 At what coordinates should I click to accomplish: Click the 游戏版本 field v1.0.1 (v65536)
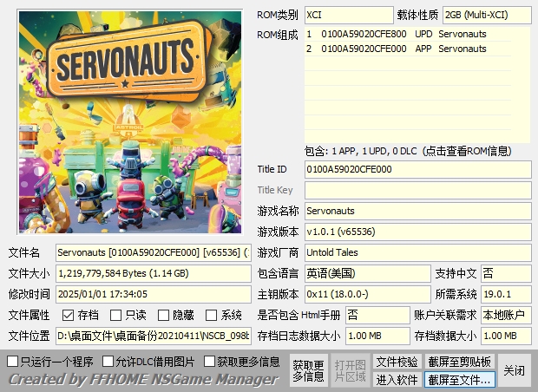[x=418, y=232]
